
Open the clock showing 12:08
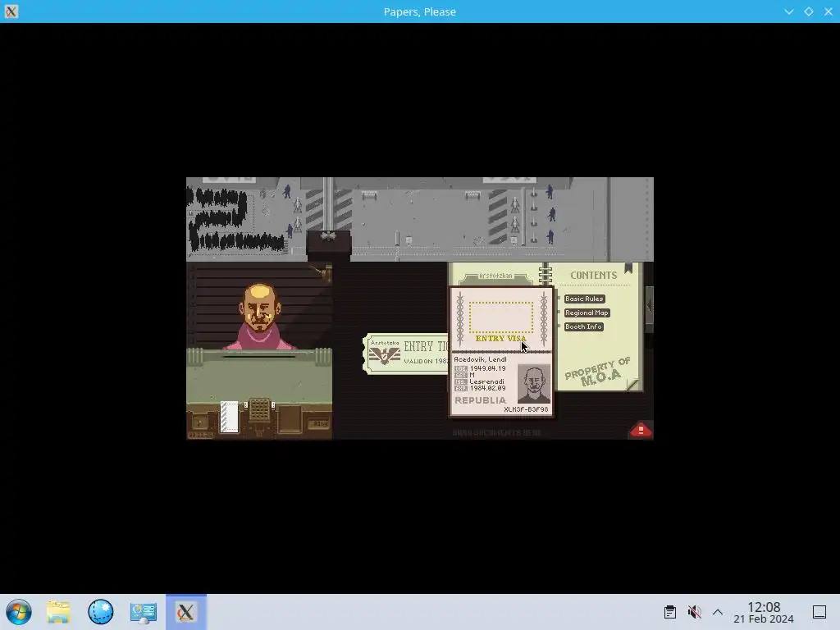pos(764,612)
